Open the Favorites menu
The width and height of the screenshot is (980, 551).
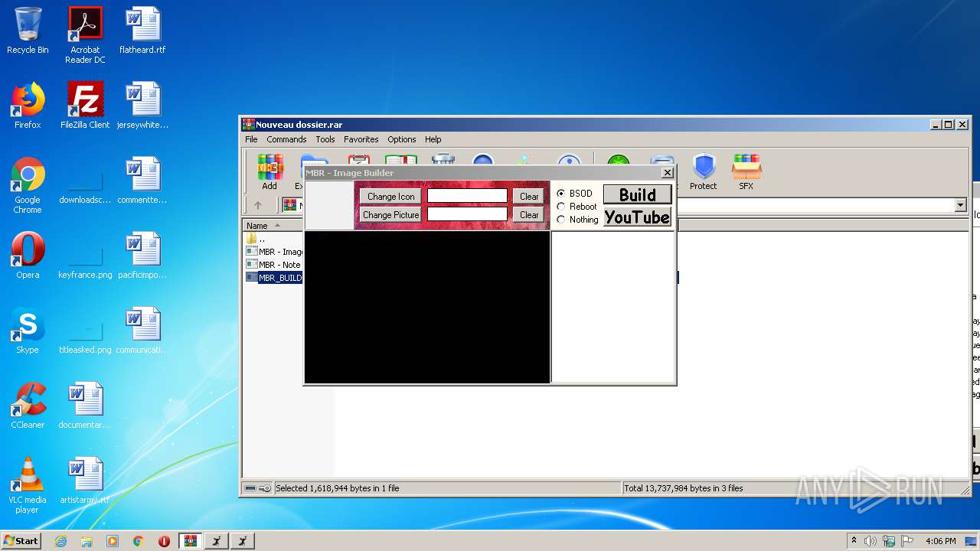click(x=361, y=139)
